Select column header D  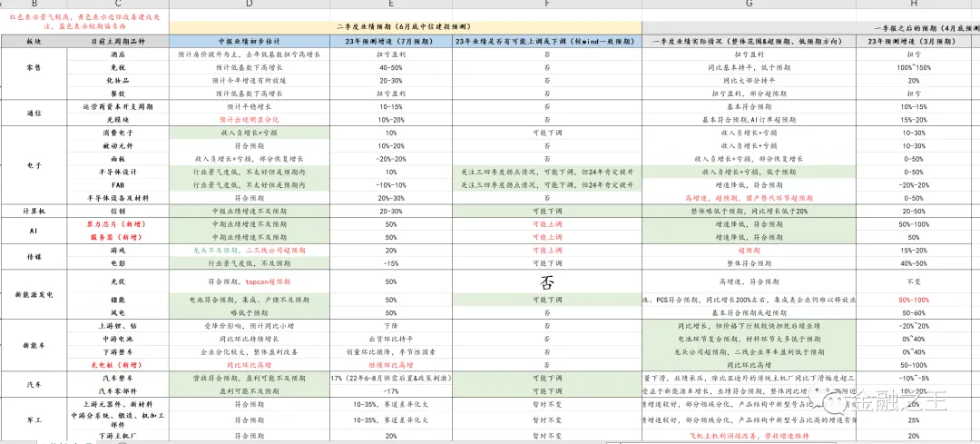(249, 5)
